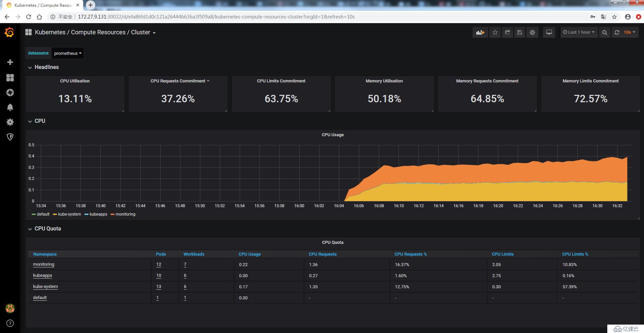Viewport: 644px width, 333px height.
Task: Click Memory Limits Commitment panel title
Action: 590,81
